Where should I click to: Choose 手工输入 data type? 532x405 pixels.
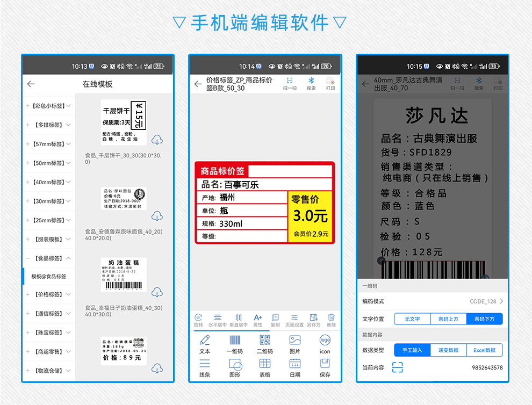point(412,350)
